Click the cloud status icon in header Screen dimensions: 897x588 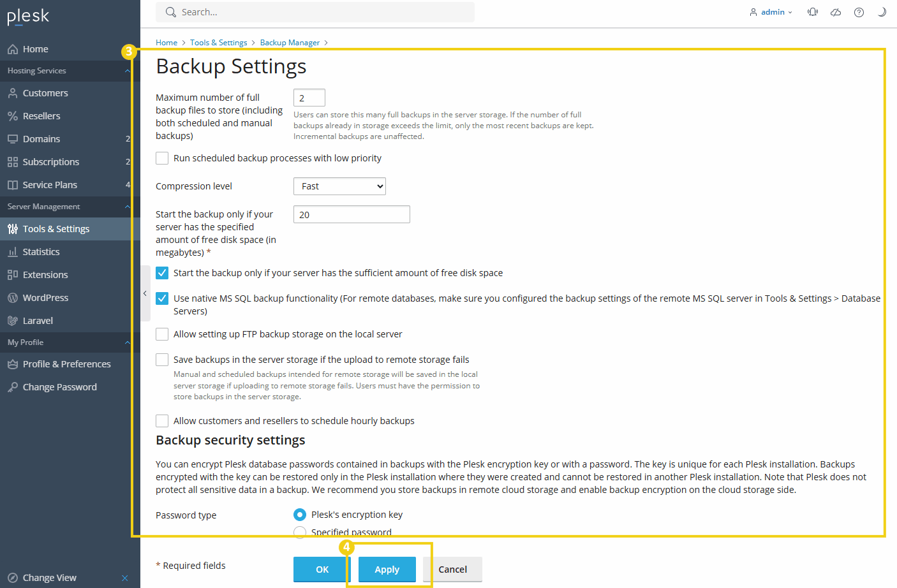[x=836, y=12]
